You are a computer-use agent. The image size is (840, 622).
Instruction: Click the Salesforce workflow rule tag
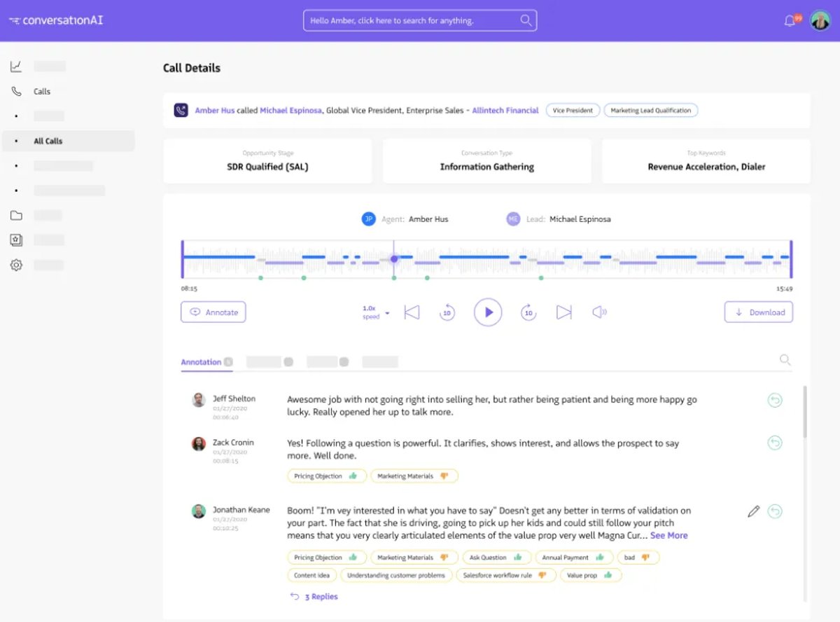click(506, 576)
